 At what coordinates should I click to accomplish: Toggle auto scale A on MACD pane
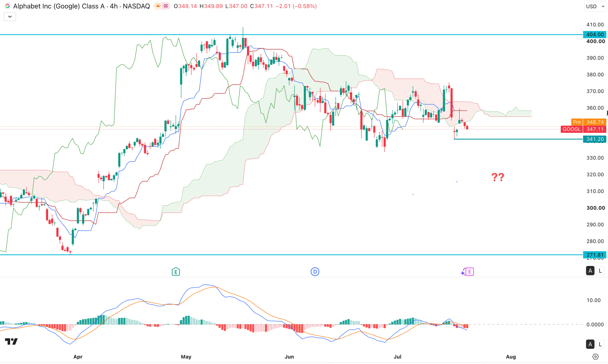(x=590, y=344)
